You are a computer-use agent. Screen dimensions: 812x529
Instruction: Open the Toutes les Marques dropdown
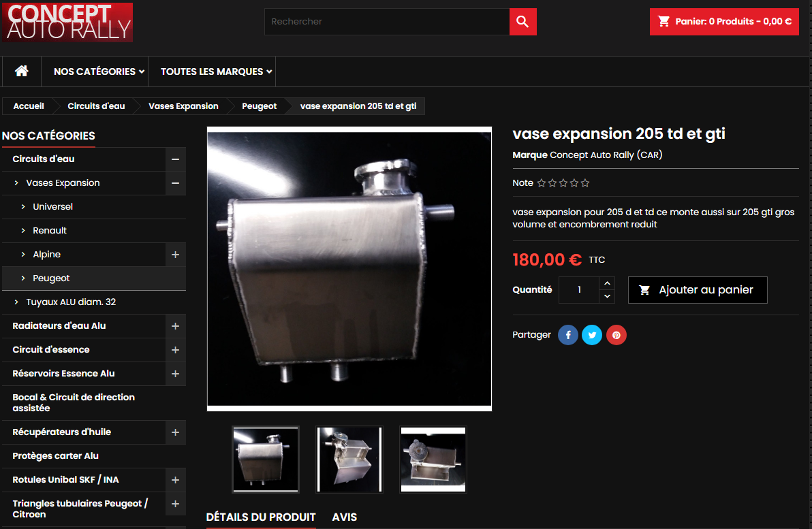[x=216, y=71]
